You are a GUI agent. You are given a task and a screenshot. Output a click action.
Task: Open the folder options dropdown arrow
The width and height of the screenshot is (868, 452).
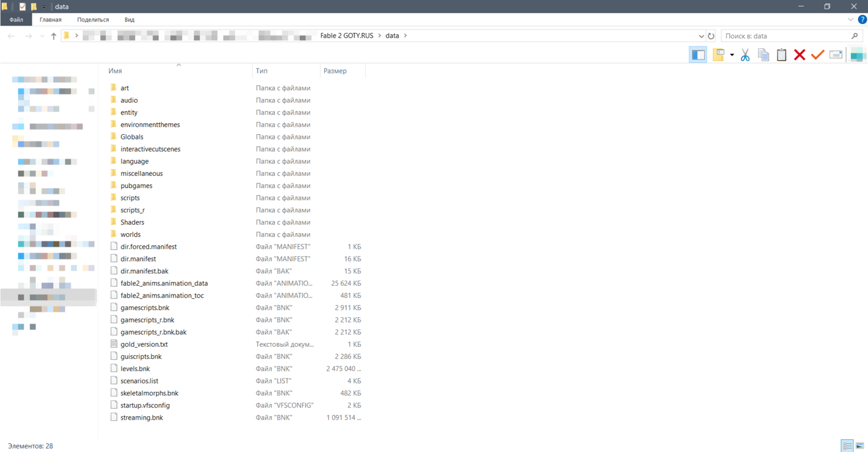tap(732, 55)
